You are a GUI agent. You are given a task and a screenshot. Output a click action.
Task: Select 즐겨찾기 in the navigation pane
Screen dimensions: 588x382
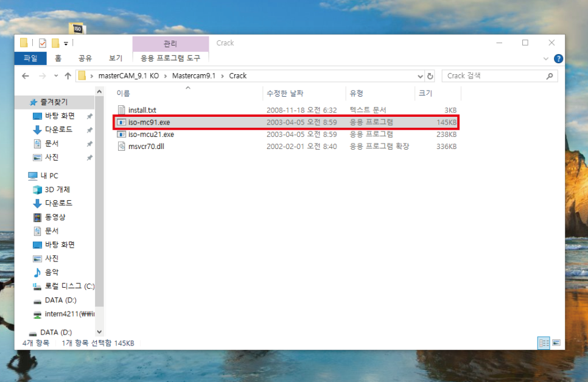coord(54,102)
